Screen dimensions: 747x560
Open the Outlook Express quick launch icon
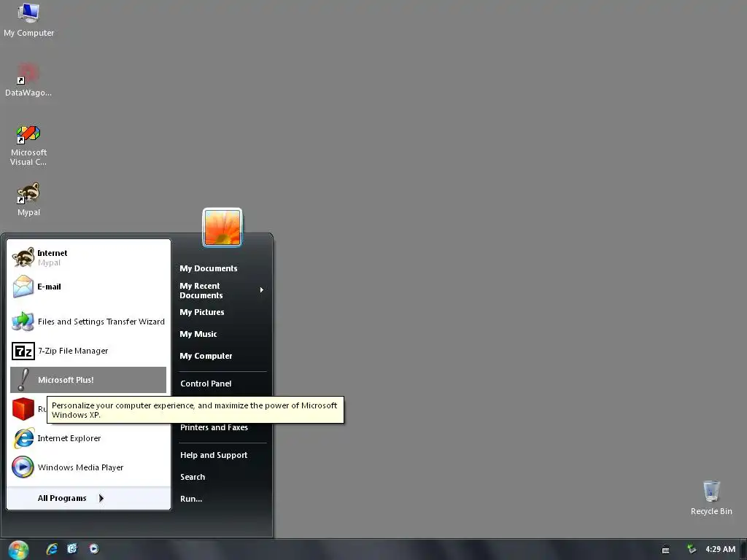pyautogui.click(x=72, y=549)
